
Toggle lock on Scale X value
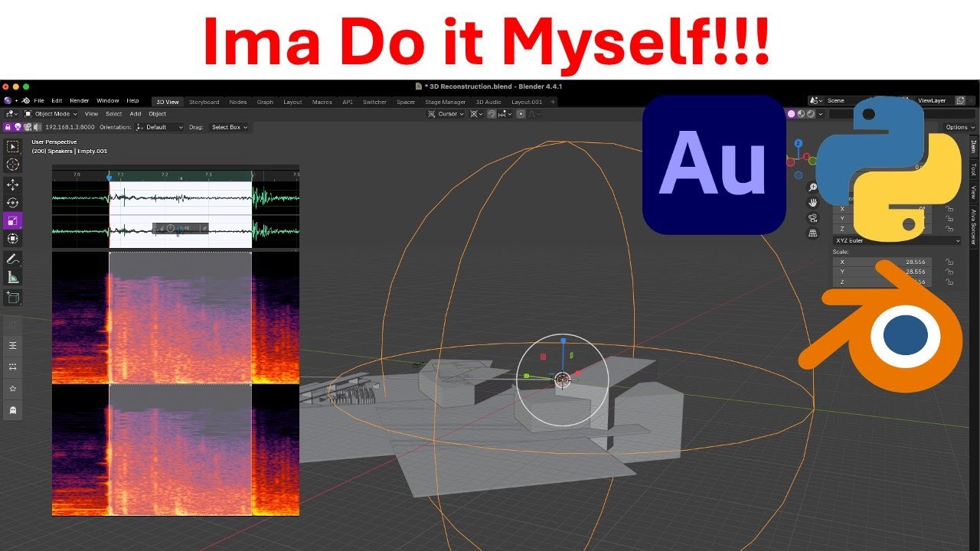pyautogui.click(x=949, y=262)
